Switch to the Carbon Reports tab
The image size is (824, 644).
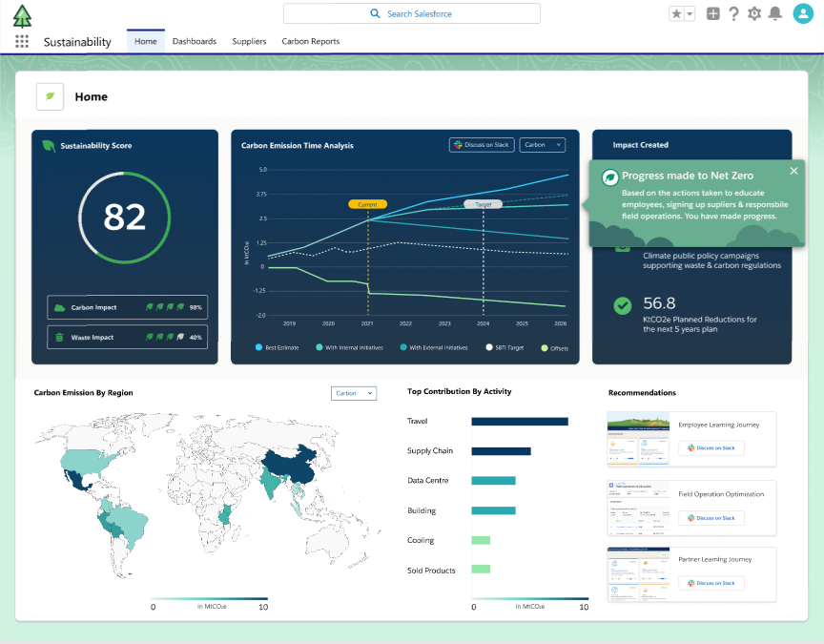[x=310, y=42]
